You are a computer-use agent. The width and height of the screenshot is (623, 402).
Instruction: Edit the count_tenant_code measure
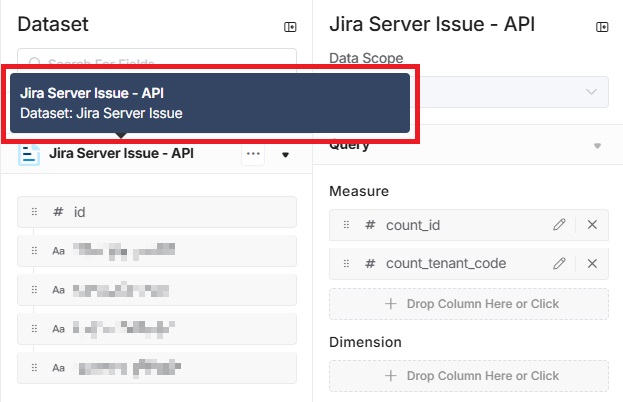[559, 263]
